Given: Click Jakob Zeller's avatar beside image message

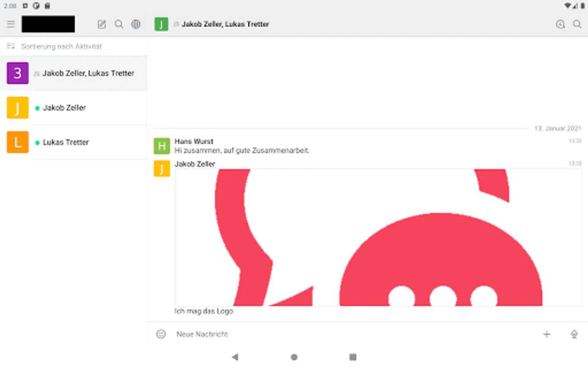Looking at the screenshot, I should click(162, 168).
